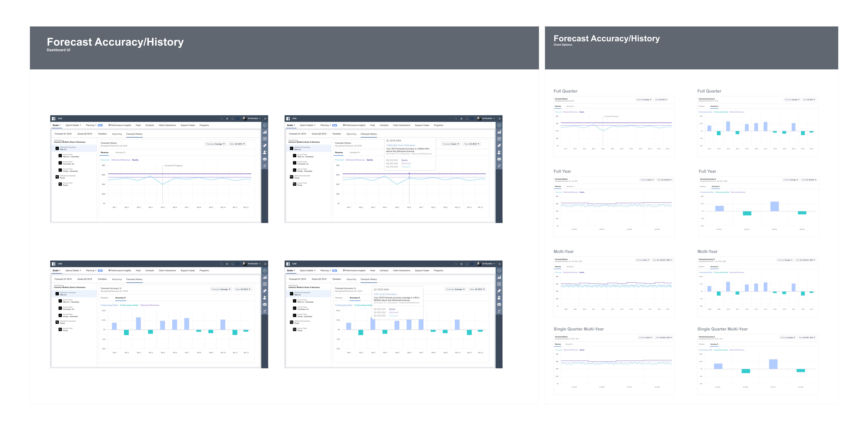This screenshot has width=868, height=431.
Task: Toggle % Accuracy Over legend in bottom-right dashboard
Action: (344, 305)
